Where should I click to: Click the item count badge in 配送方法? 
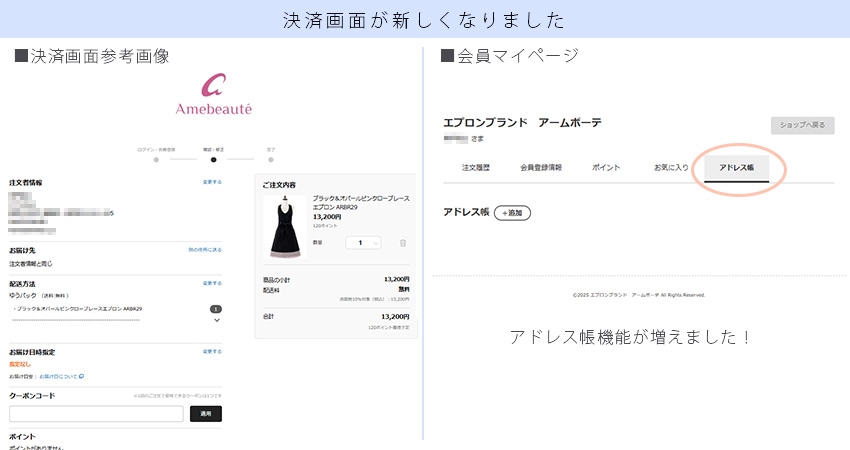coord(216,309)
